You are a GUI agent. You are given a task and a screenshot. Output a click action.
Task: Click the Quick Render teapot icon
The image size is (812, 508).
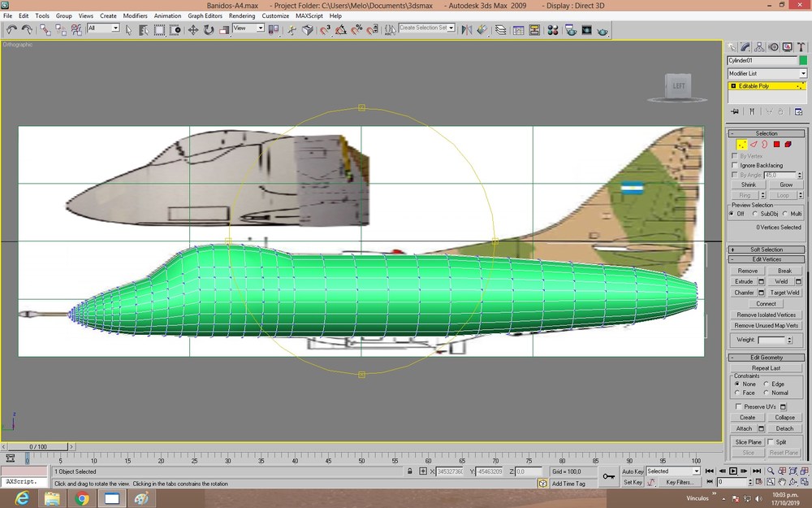click(x=603, y=29)
